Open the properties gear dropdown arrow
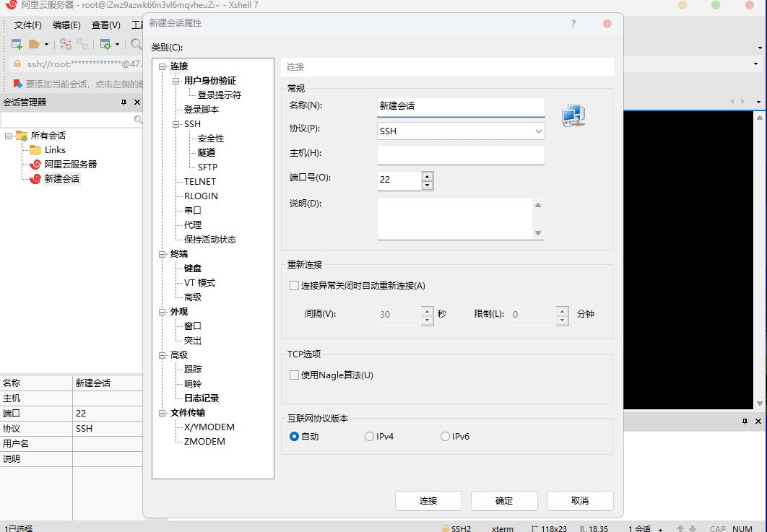 [118, 45]
